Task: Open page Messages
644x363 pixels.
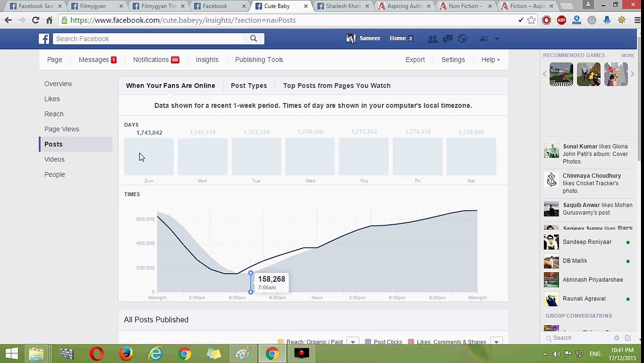Action: click(x=97, y=59)
